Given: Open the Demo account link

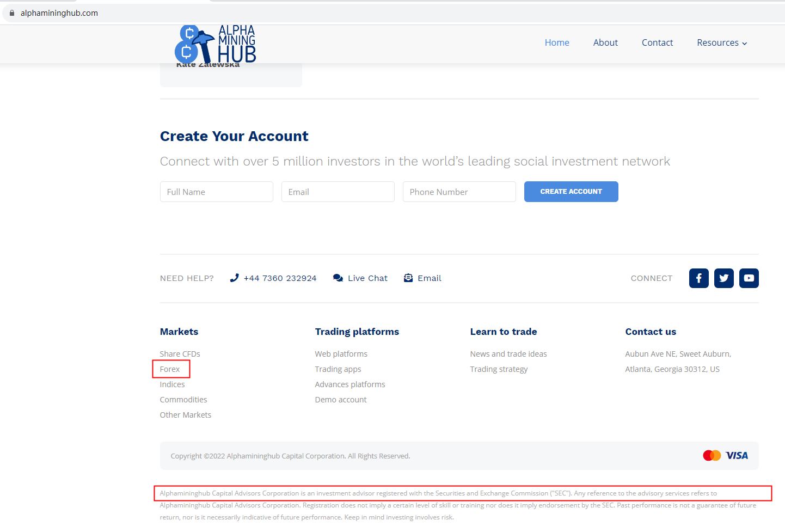Looking at the screenshot, I should (x=341, y=400).
